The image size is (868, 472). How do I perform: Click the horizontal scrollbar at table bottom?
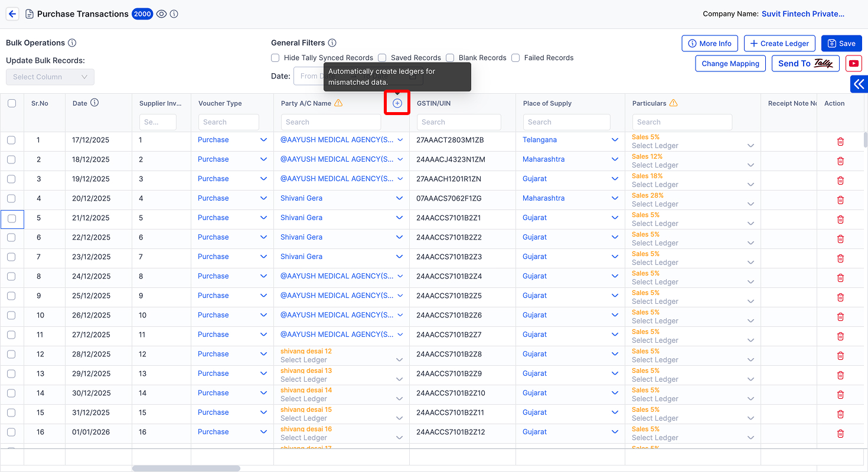(x=186, y=468)
